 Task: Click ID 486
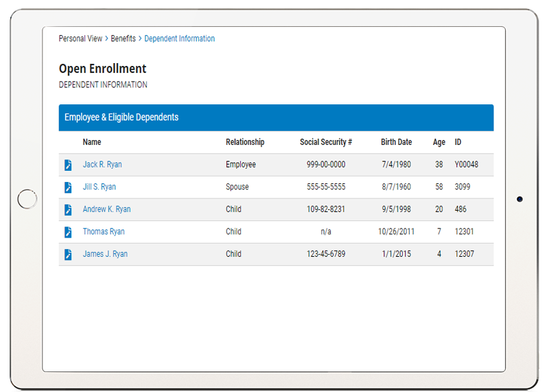click(460, 209)
